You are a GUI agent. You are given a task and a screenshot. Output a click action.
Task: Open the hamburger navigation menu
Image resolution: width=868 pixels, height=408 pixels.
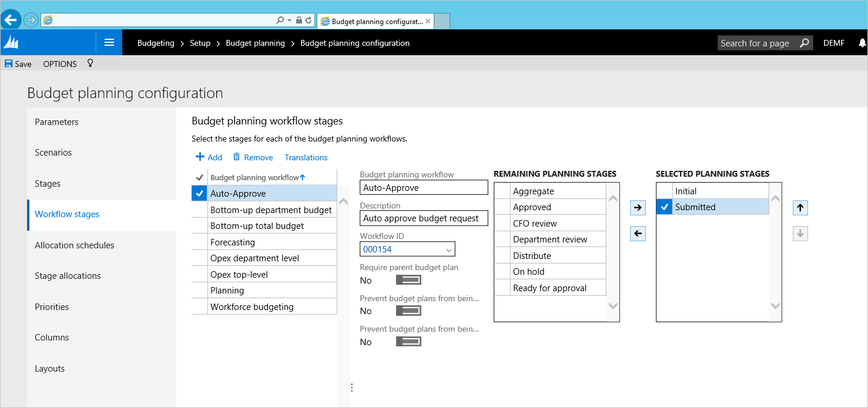click(x=109, y=42)
